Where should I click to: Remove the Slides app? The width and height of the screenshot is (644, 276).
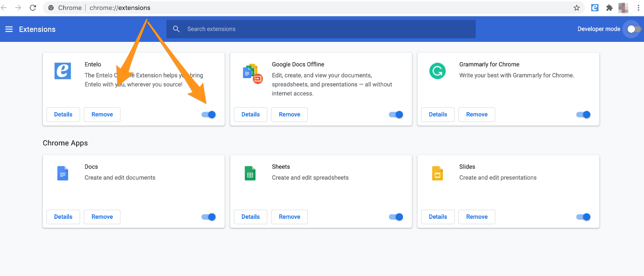pyautogui.click(x=477, y=217)
